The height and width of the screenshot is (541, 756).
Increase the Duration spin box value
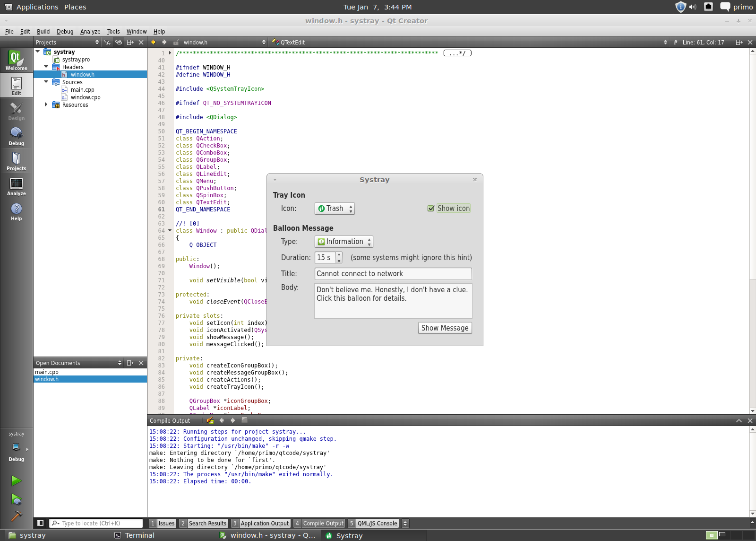coord(339,254)
